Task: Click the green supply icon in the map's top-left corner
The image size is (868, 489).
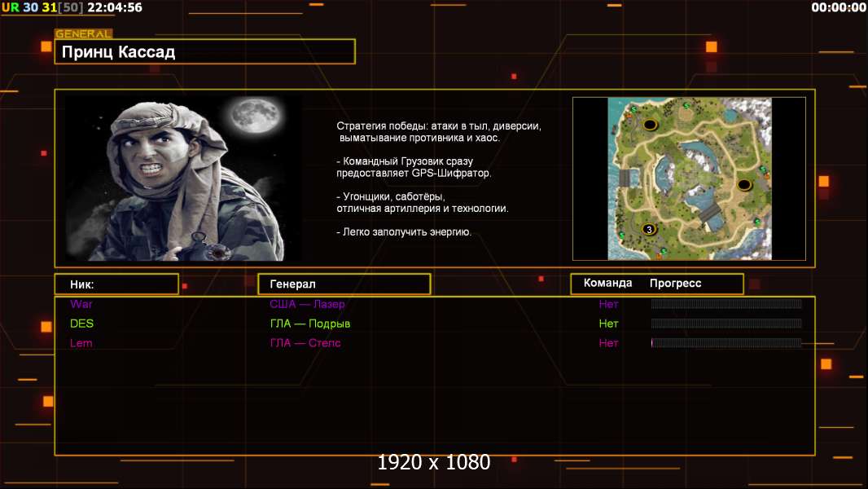Action: click(633, 109)
